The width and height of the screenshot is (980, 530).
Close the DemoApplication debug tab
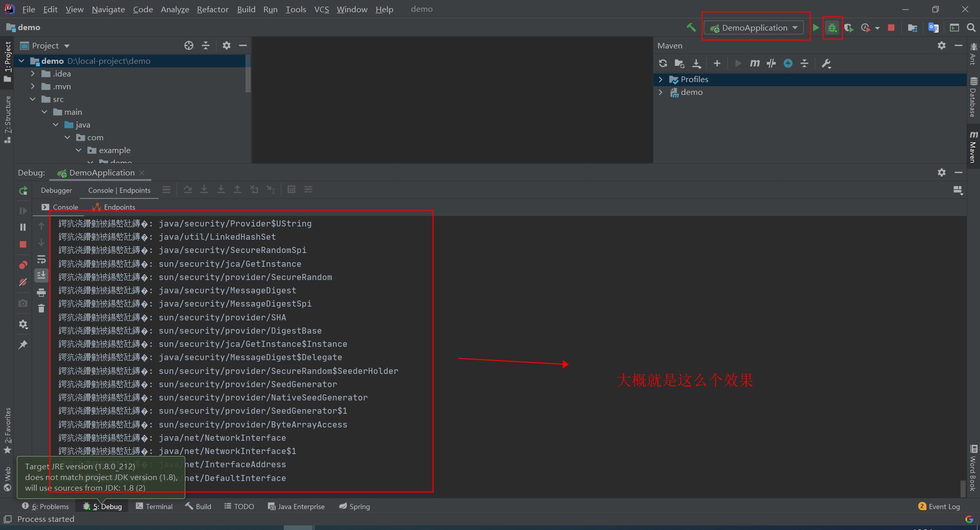coord(142,173)
